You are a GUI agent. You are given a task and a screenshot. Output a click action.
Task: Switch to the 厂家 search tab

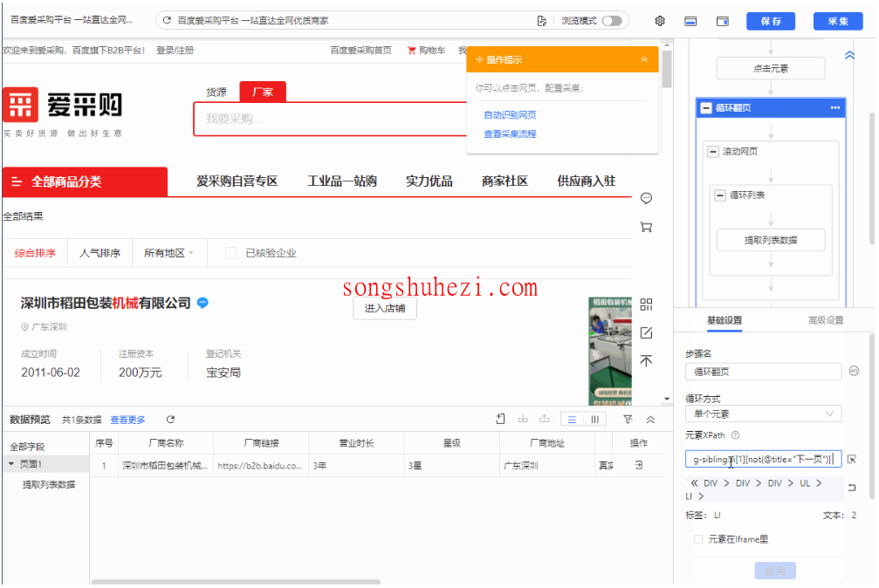tap(263, 92)
